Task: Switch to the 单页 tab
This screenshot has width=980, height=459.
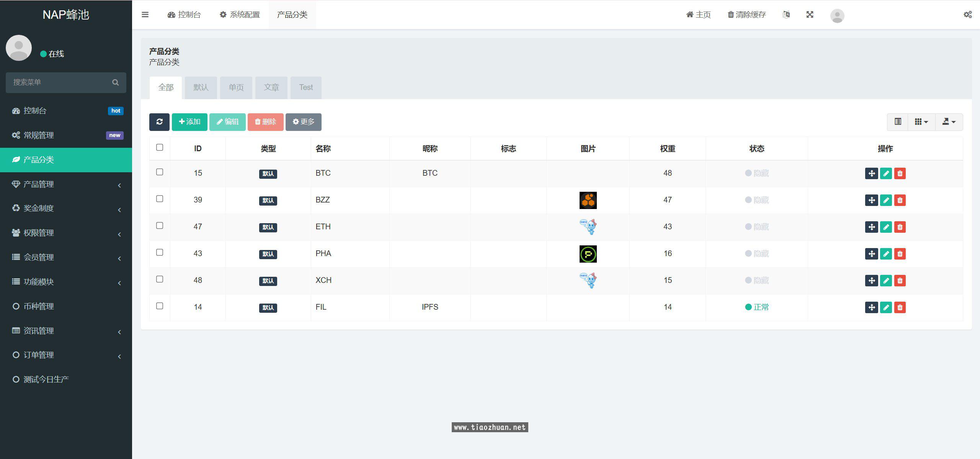Action: [x=236, y=88]
